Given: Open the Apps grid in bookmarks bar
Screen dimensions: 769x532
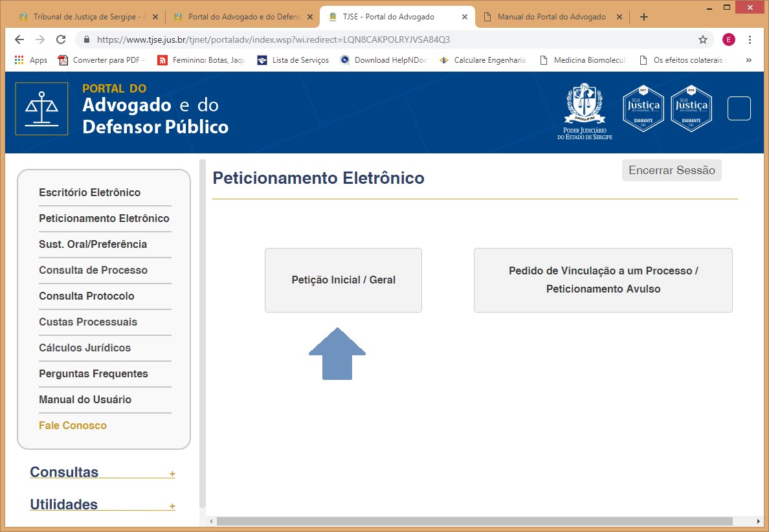Looking at the screenshot, I should point(19,60).
